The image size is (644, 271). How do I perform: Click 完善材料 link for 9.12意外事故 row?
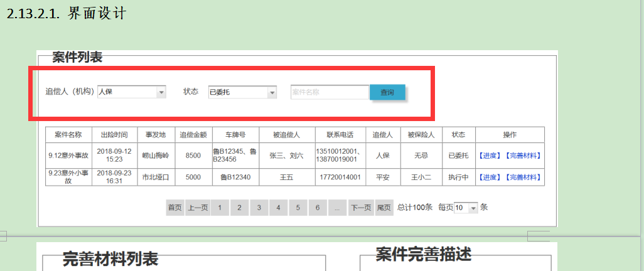pos(522,156)
